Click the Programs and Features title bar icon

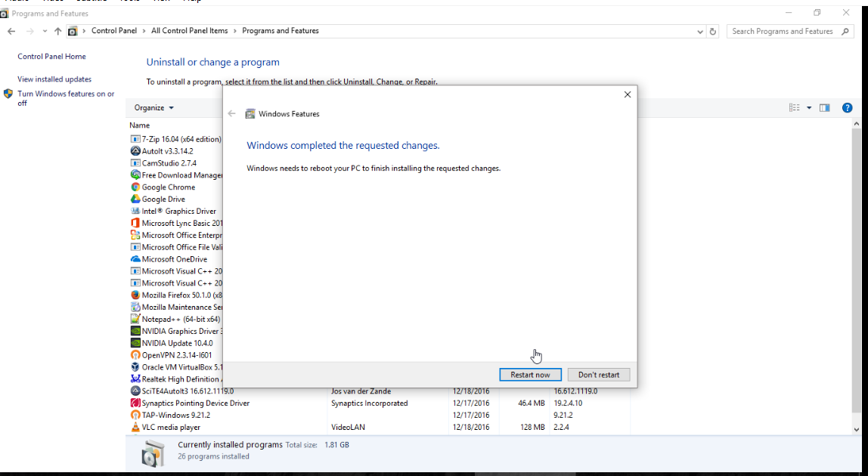pyautogui.click(x=4, y=14)
